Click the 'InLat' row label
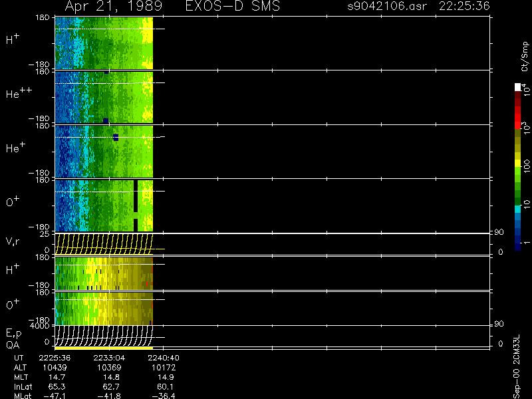 click(23, 386)
